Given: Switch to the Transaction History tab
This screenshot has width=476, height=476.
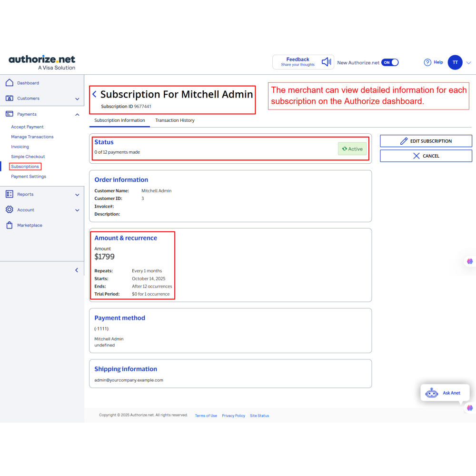Looking at the screenshot, I should click(175, 120).
